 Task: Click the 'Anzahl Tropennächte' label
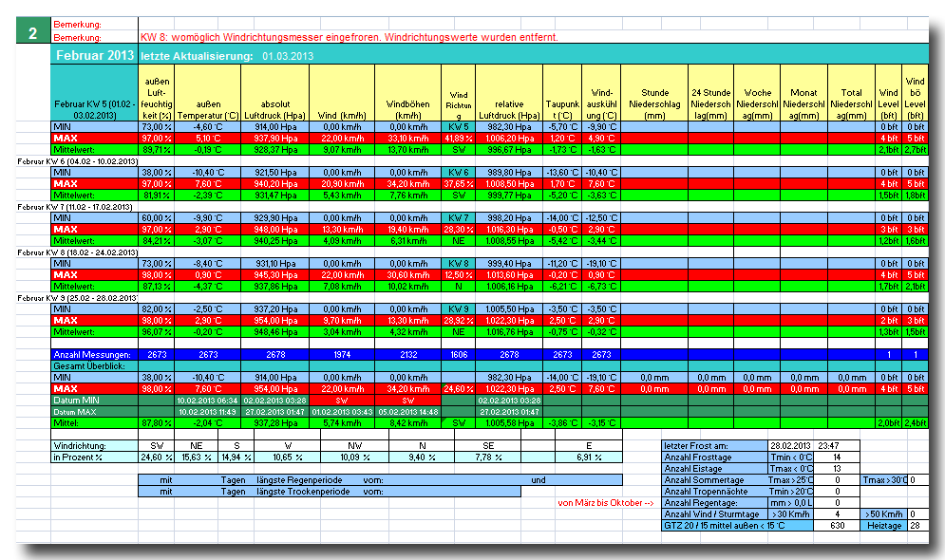click(x=715, y=492)
